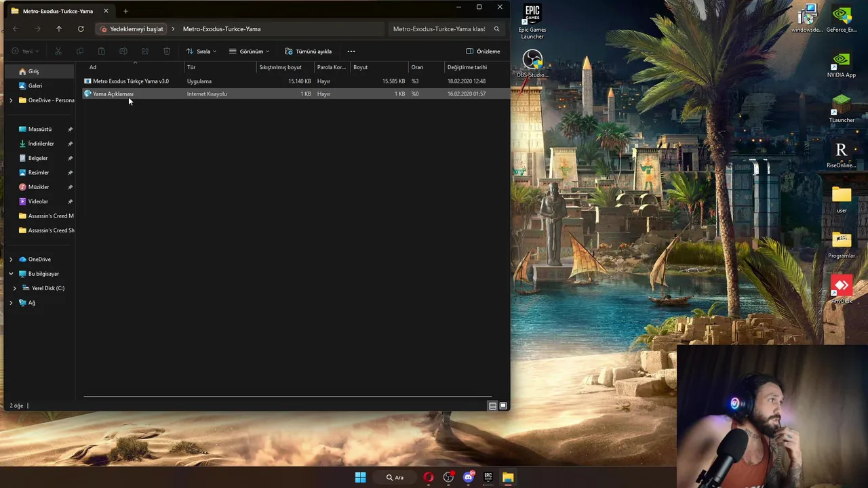
Task: Expand the Ağ network node
Action: 11,303
